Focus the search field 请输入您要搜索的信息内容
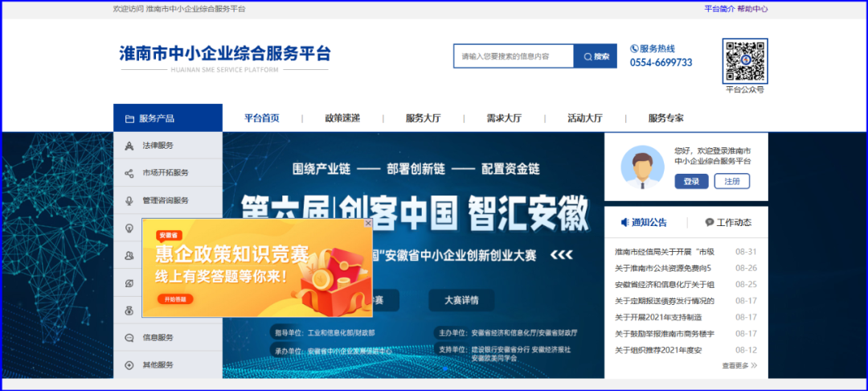This screenshot has width=868, height=391. [514, 56]
